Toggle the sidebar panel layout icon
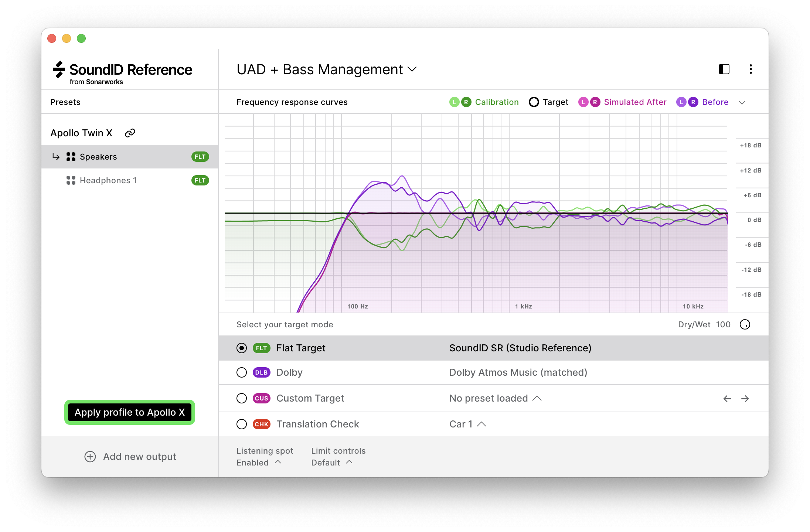 coord(724,69)
